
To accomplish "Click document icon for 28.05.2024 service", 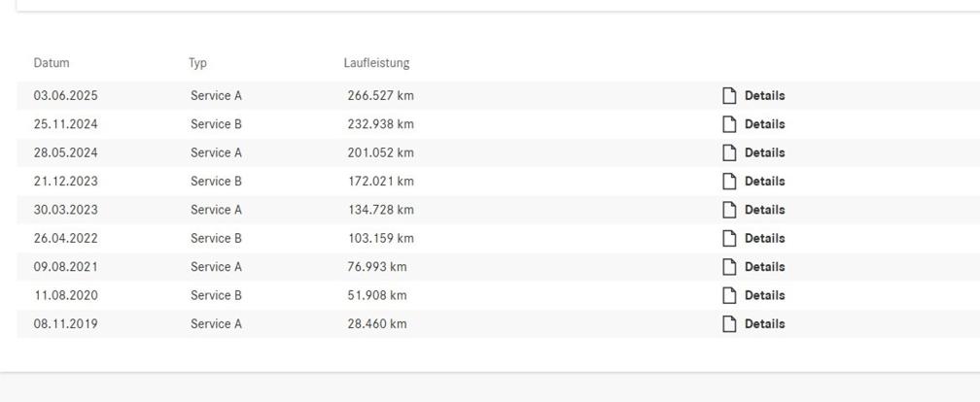I will point(729,152).
